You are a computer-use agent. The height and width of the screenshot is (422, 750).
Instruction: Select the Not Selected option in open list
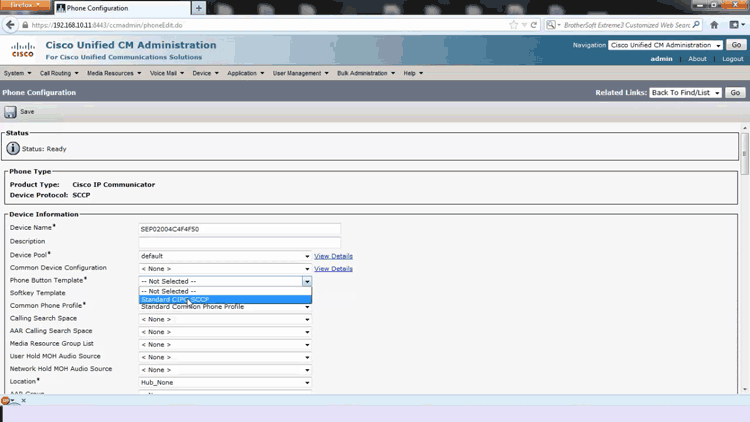click(225, 291)
